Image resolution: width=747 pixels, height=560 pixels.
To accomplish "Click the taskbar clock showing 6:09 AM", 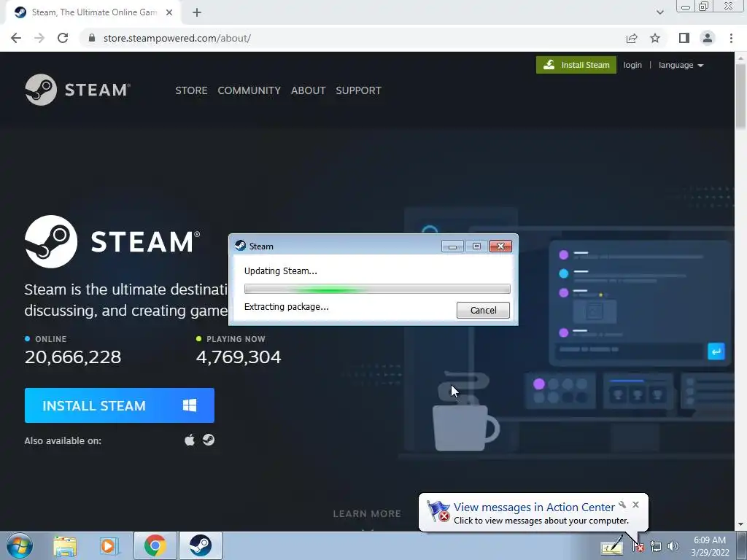I will pos(710,546).
